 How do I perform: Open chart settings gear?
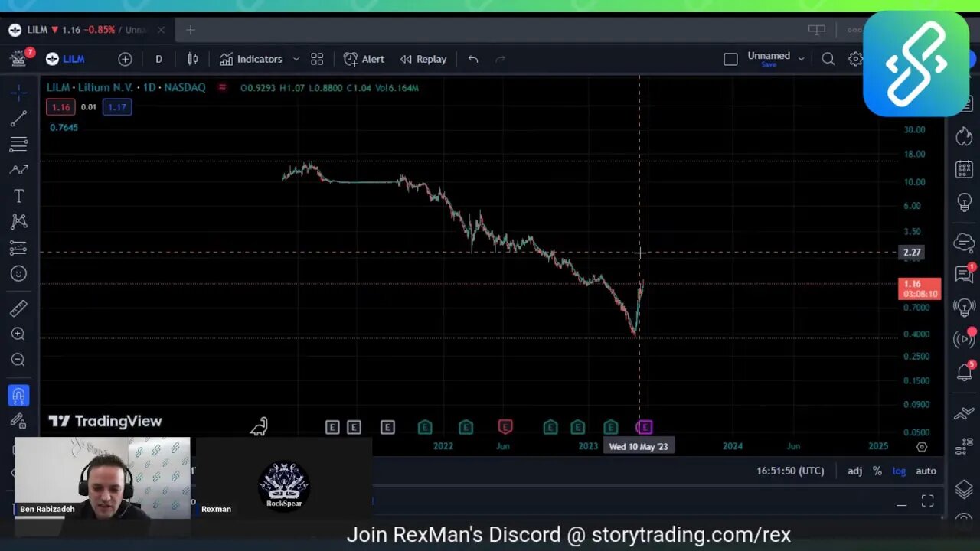click(x=855, y=59)
